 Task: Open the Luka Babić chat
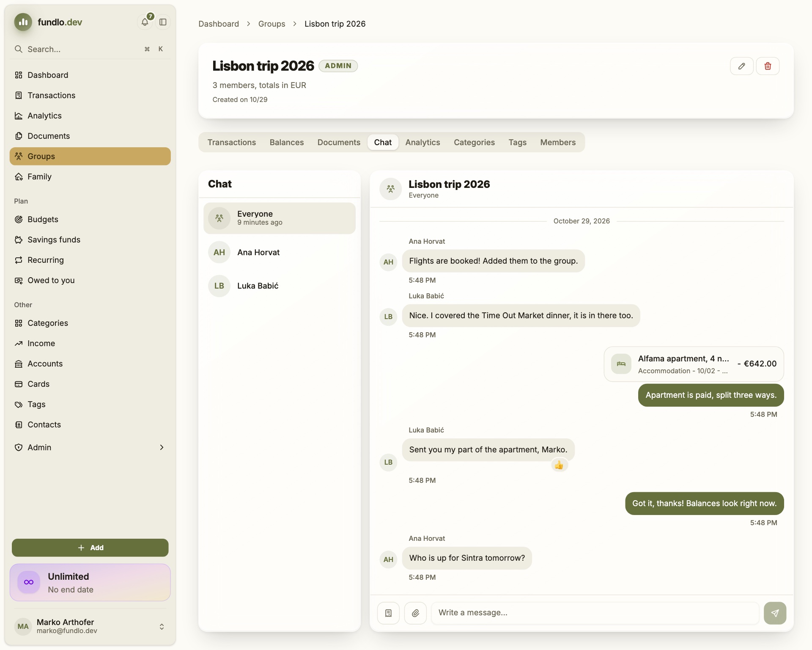click(280, 286)
